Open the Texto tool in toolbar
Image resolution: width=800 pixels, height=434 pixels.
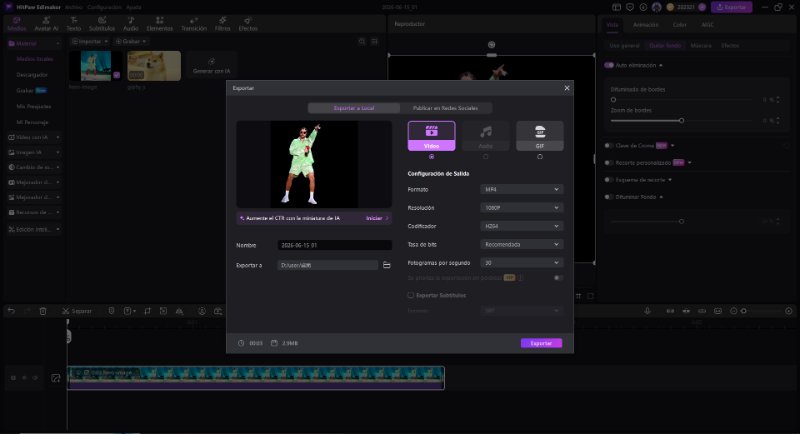(74, 24)
